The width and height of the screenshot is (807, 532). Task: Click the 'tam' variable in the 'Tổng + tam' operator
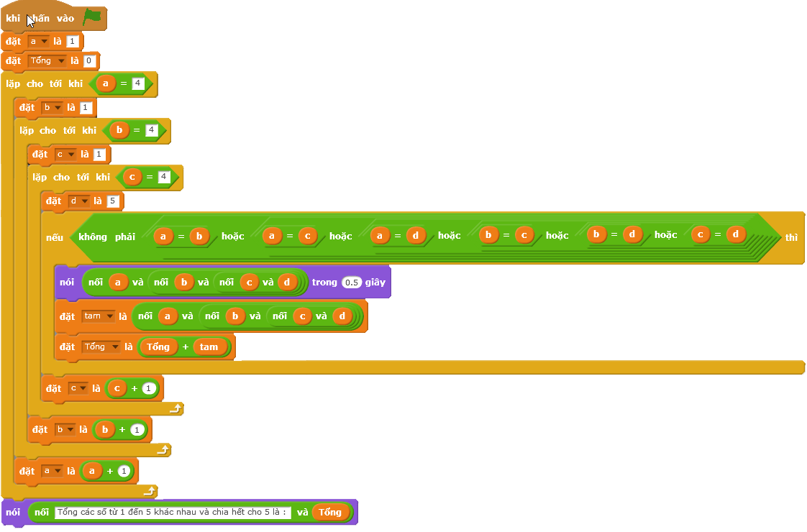click(x=209, y=347)
